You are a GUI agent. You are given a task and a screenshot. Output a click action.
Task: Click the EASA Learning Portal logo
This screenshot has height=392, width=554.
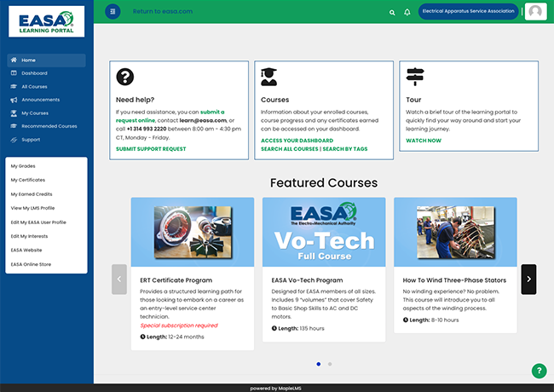[46, 21]
